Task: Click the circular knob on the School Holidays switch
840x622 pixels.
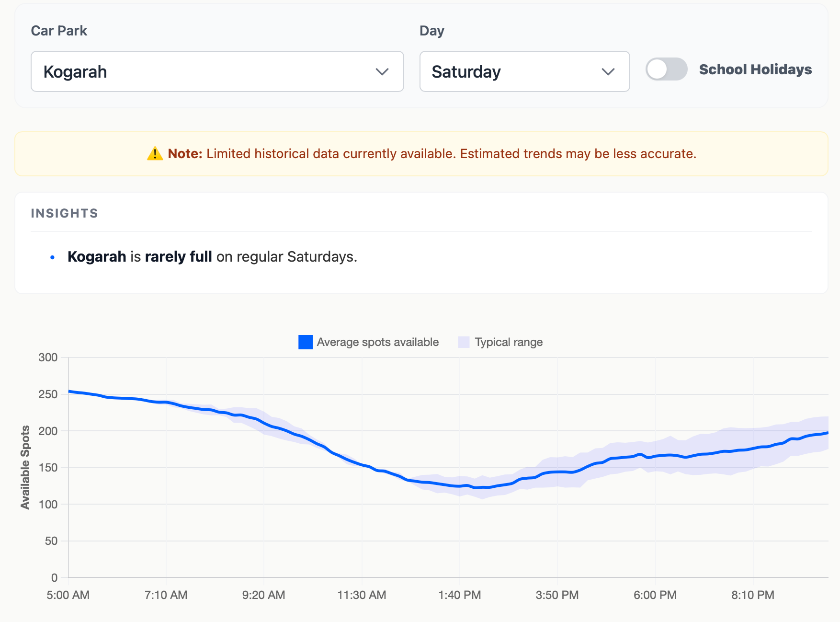Action: (x=657, y=69)
